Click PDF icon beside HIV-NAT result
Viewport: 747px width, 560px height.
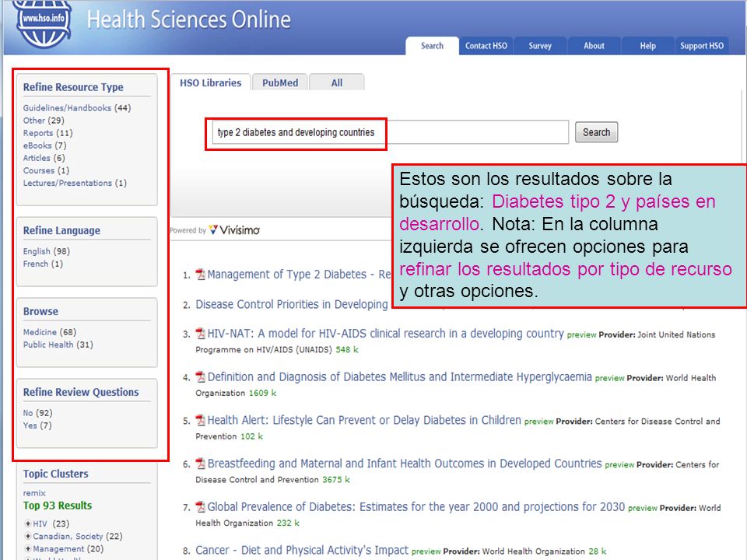click(x=201, y=334)
